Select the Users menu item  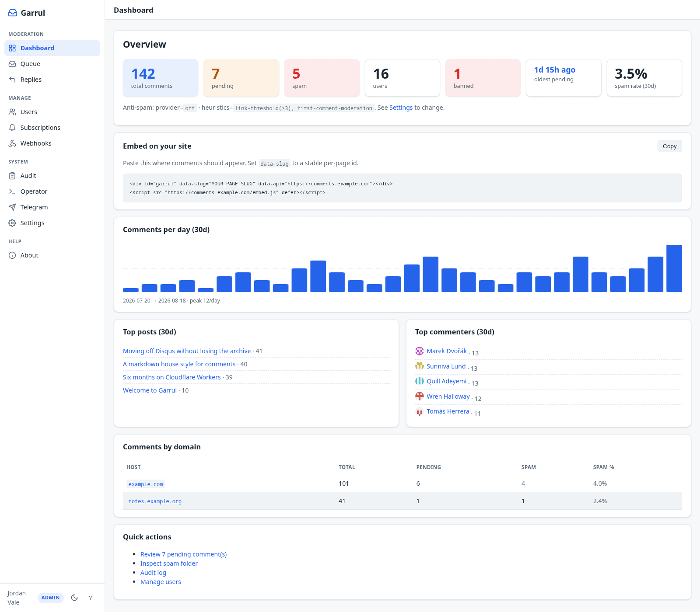[52, 112]
